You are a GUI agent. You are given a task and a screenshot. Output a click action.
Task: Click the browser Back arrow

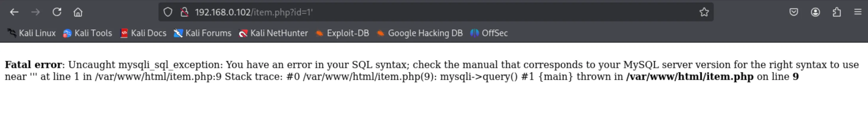coord(14,12)
